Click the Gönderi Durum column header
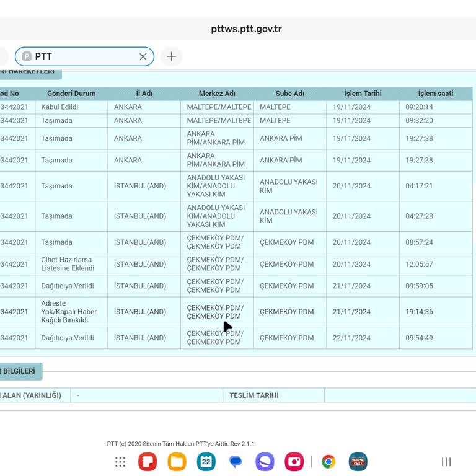Screen dimensions: 476x476 [x=71, y=94]
